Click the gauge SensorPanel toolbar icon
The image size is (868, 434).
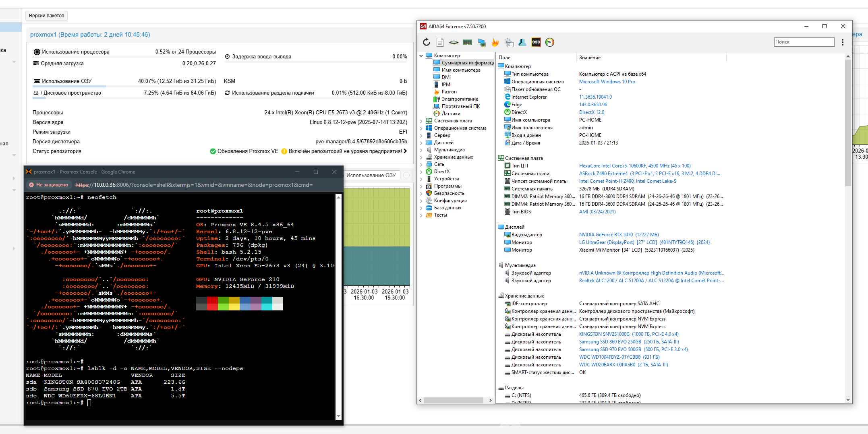coord(549,42)
